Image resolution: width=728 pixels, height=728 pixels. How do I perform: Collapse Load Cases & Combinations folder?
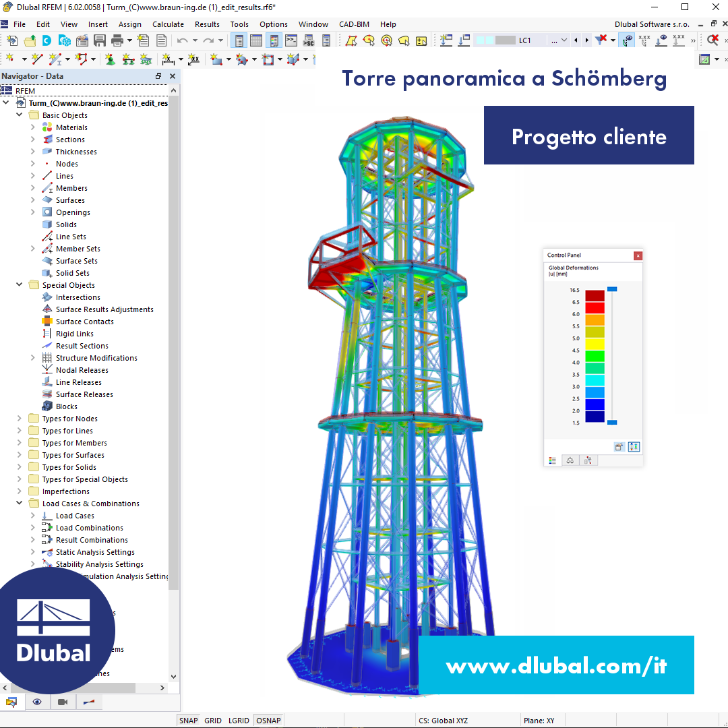tap(20, 503)
